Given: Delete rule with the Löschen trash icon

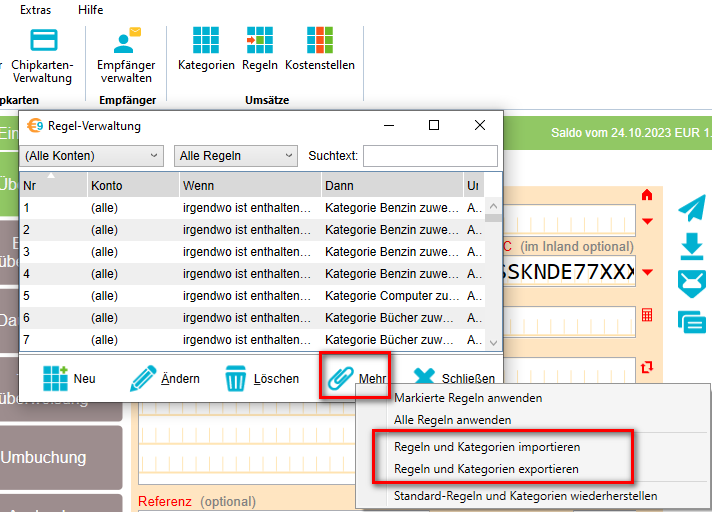Looking at the screenshot, I should pos(262,378).
